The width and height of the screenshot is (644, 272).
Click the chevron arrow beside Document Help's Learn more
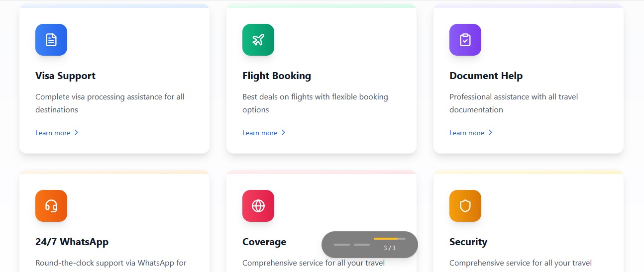point(490,133)
